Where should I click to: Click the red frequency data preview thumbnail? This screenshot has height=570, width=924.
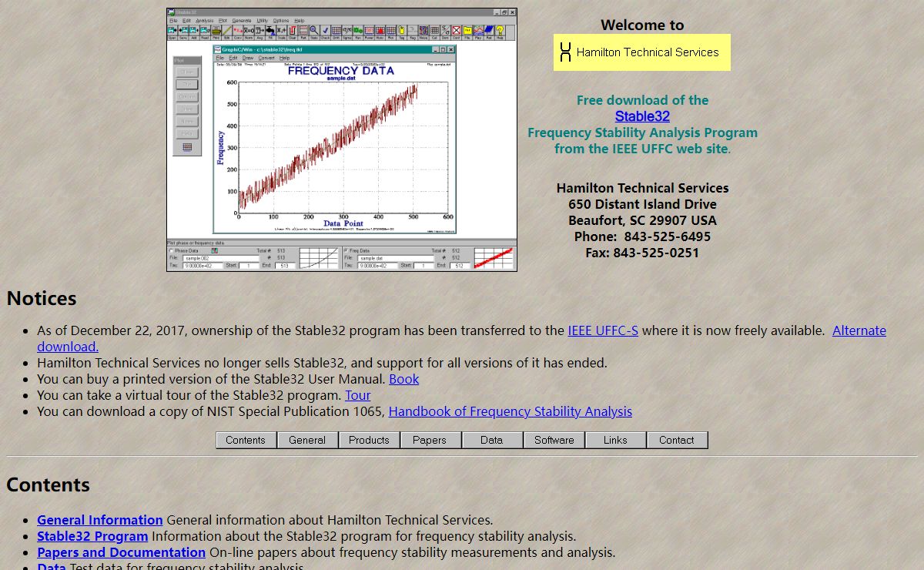tap(494, 258)
